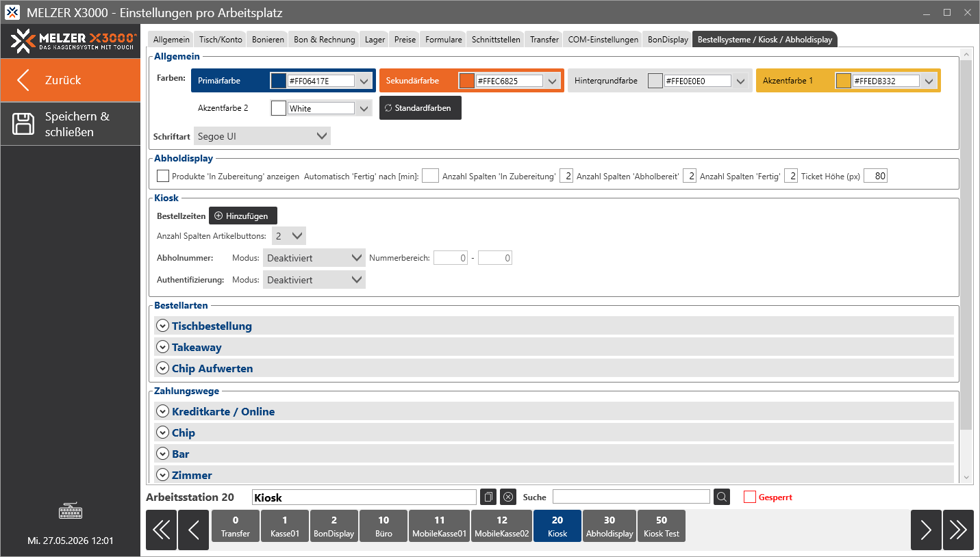This screenshot has width=980, height=557.
Task: Expand the Zimmer payment section
Action: [162, 475]
